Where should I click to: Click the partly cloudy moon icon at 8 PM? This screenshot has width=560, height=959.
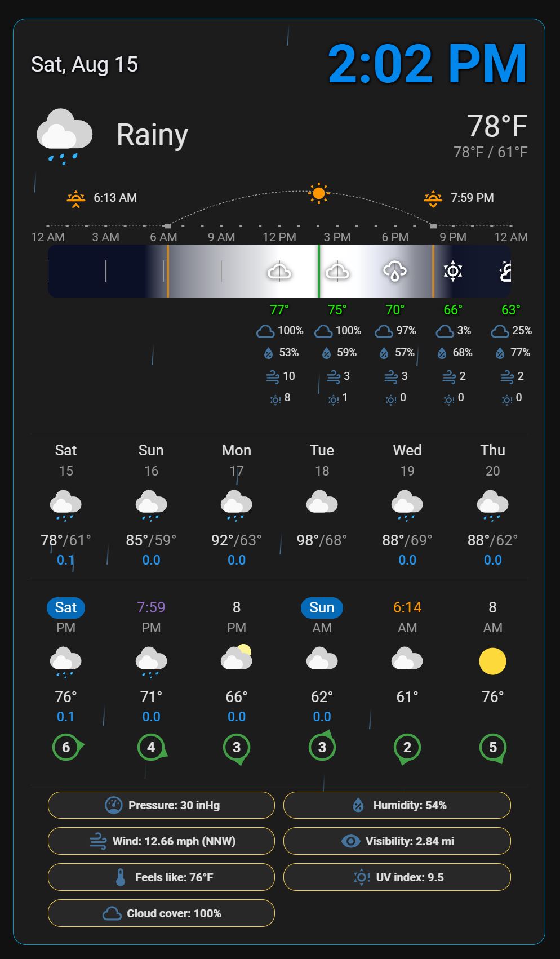point(237,658)
